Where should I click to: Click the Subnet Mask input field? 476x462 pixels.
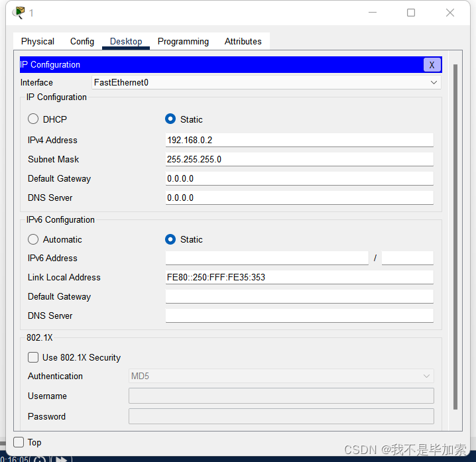coord(299,159)
